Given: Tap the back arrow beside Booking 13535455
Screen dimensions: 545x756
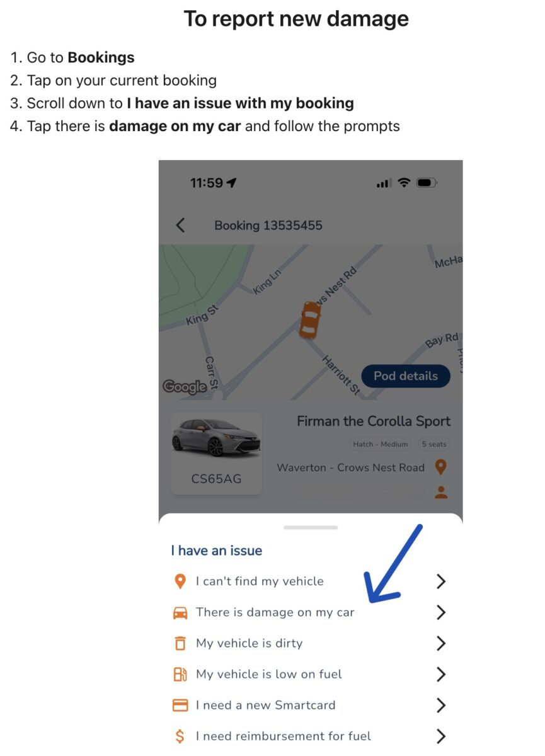Looking at the screenshot, I should pyautogui.click(x=180, y=225).
